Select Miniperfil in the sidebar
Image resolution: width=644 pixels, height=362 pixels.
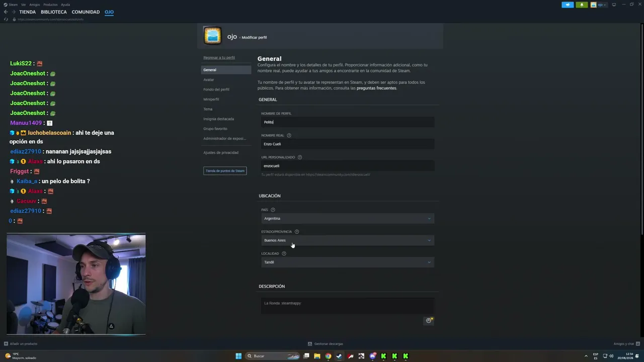(x=211, y=99)
